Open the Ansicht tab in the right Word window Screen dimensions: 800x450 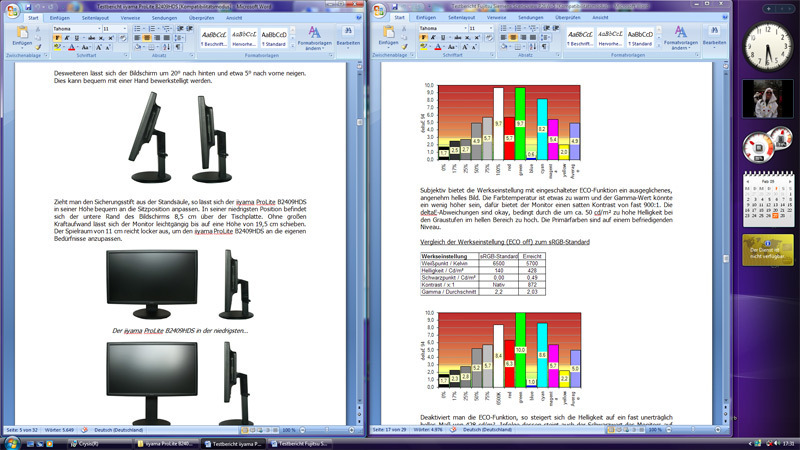tap(600, 17)
